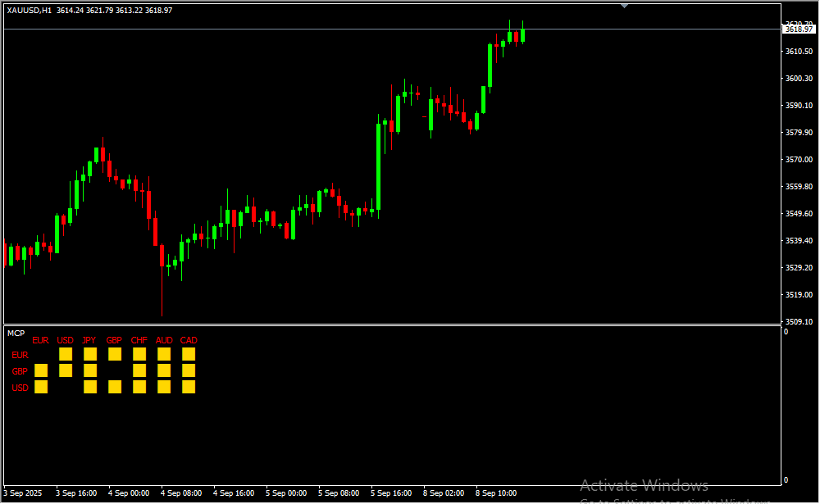Click the JPY column header in MCP
The width and height of the screenshot is (820, 504).
89,340
